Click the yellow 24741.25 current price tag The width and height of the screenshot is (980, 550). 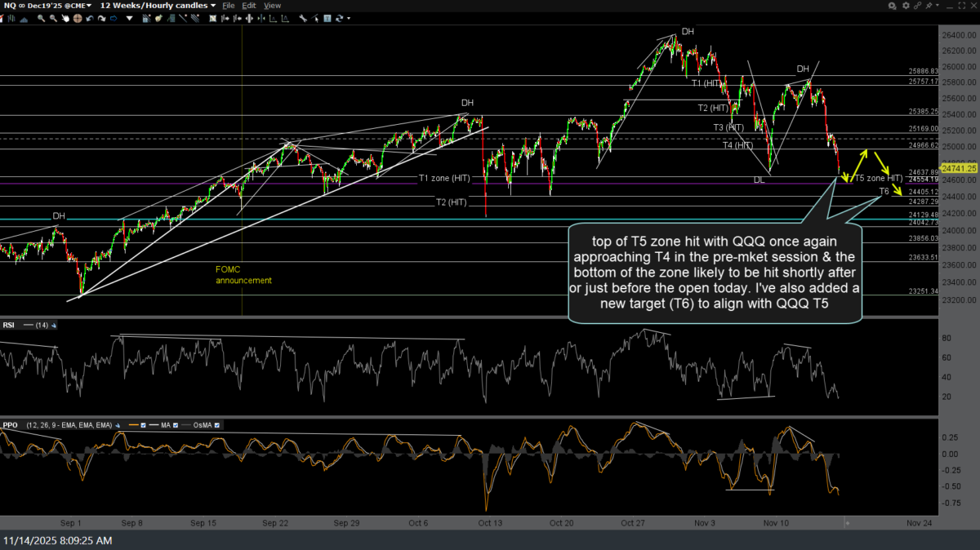pyautogui.click(x=960, y=167)
